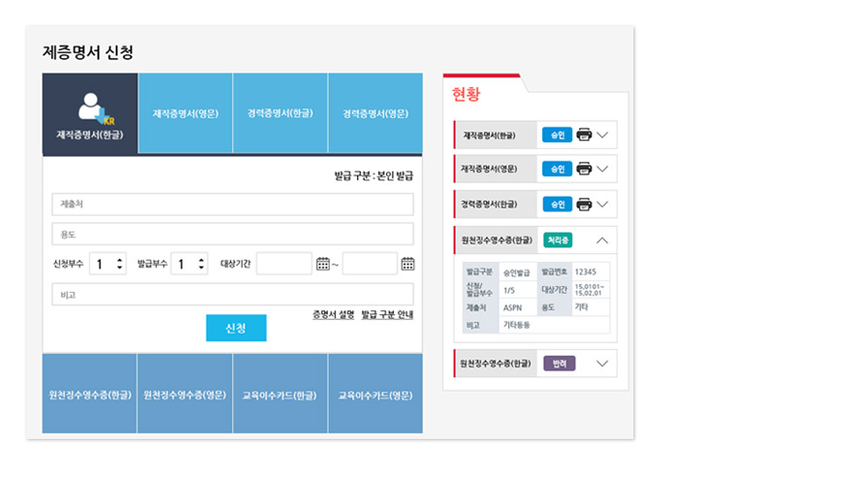844x504 pixels.
Task: Click the print icon for 재직증명서(한글)
Action: 584,135
